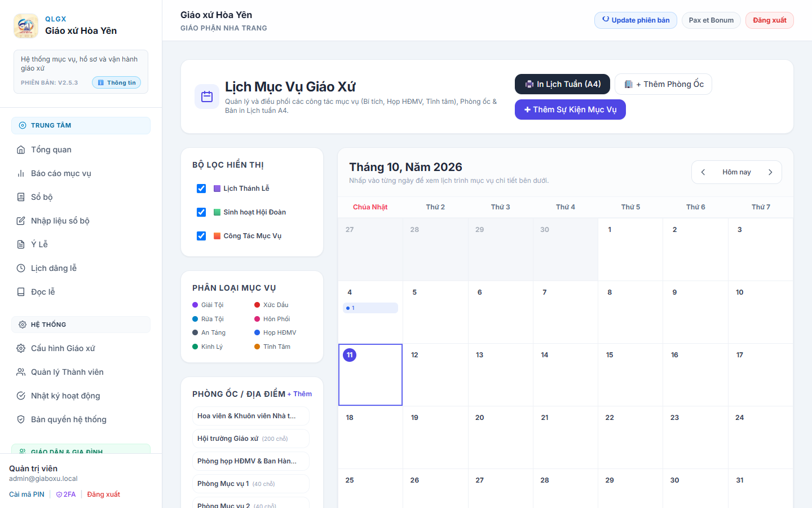Click the purple Lịch Thánh Lễ color swatch

[x=217, y=189]
